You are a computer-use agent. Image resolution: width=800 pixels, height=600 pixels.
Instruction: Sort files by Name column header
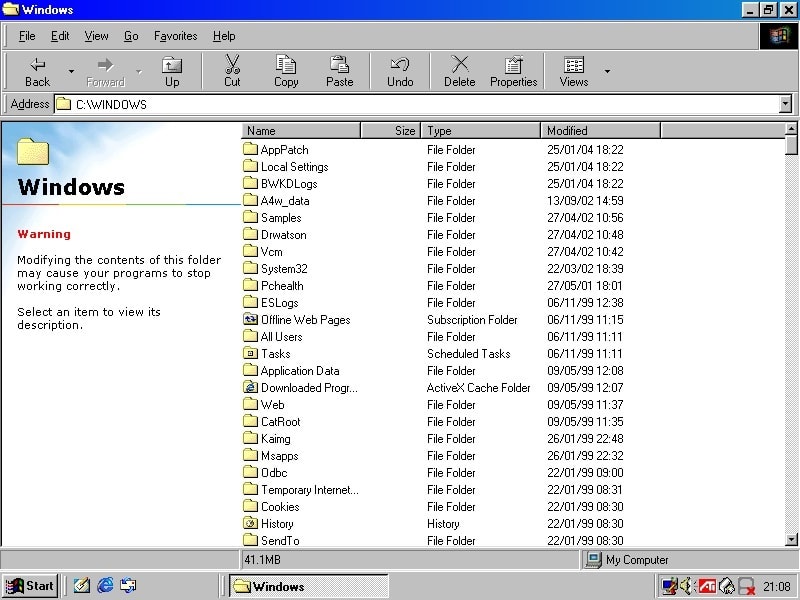click(x=301, y=131)
